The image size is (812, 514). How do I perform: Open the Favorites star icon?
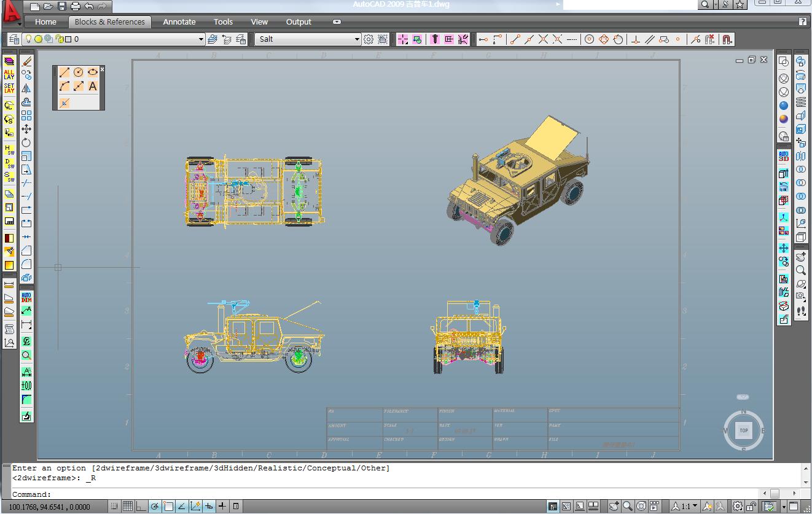(x=740, y=5)
